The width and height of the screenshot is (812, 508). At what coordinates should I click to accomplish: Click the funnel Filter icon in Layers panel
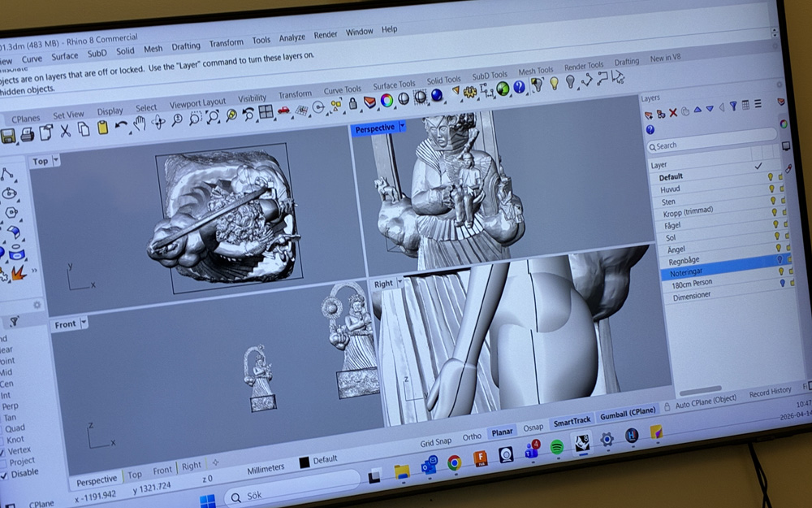click(734, 106)
